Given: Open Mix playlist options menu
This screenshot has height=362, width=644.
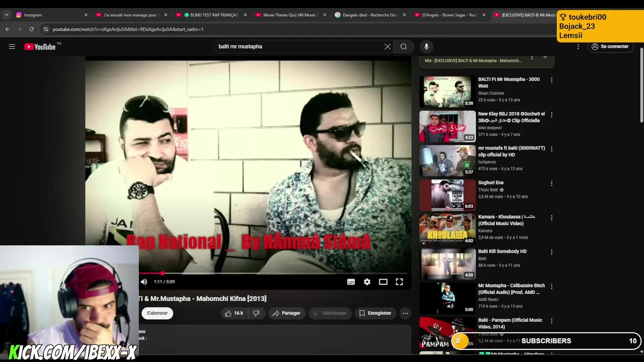Looking at the screenshot, I should click(532, 57).
